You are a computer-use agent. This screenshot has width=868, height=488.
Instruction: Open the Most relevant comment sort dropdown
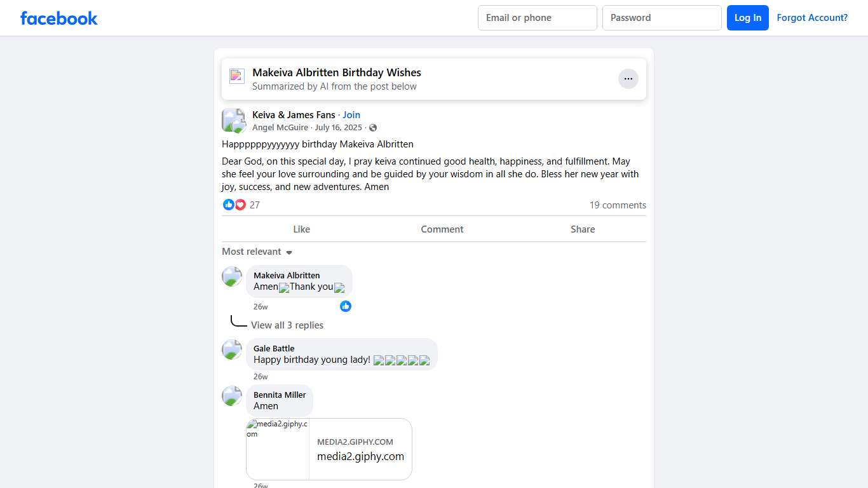pyautogui.click(x=257, y=252)
